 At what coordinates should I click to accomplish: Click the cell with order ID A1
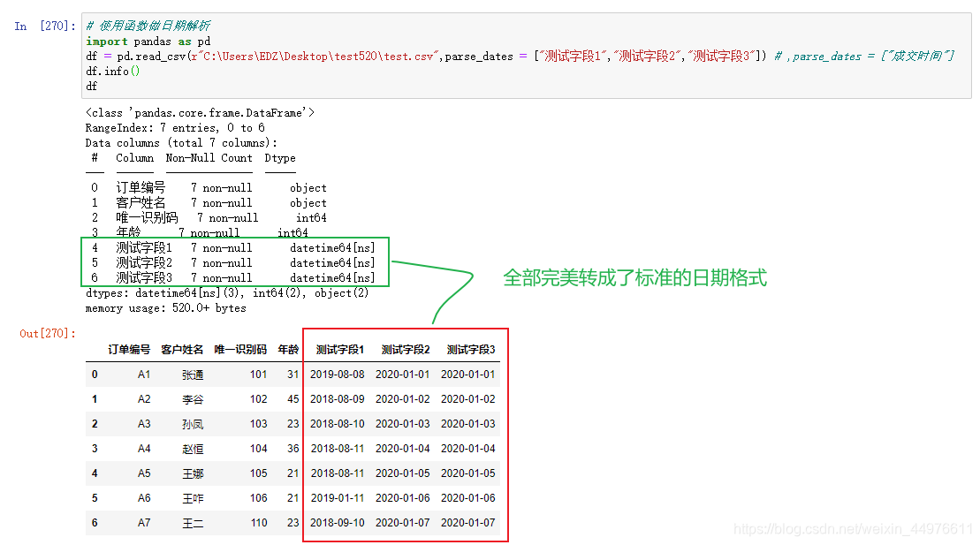(144, 375)
